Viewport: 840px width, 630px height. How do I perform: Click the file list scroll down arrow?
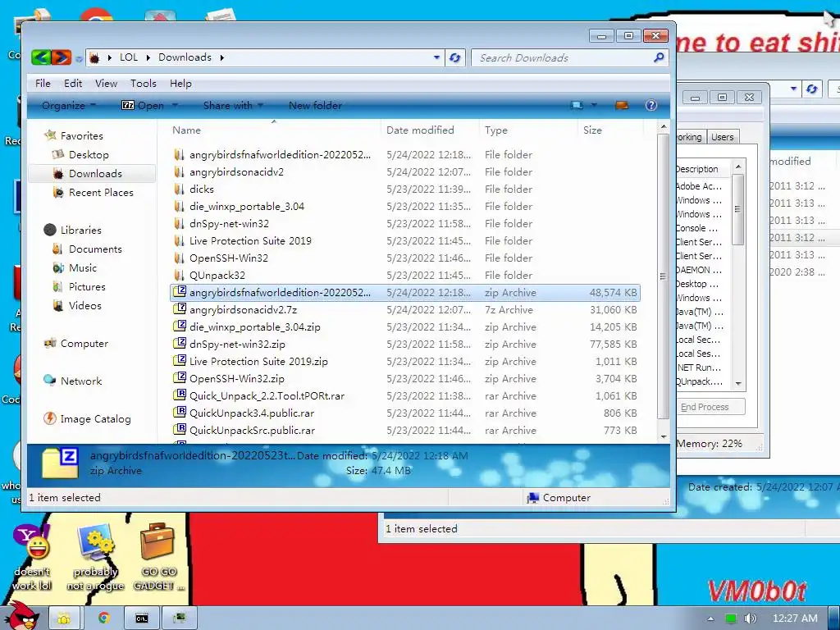[664, 436]
